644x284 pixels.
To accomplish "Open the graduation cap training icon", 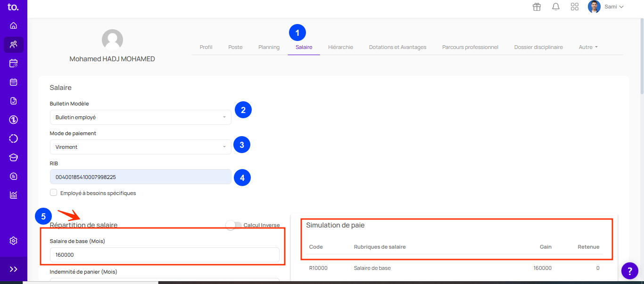I will 13,157.
